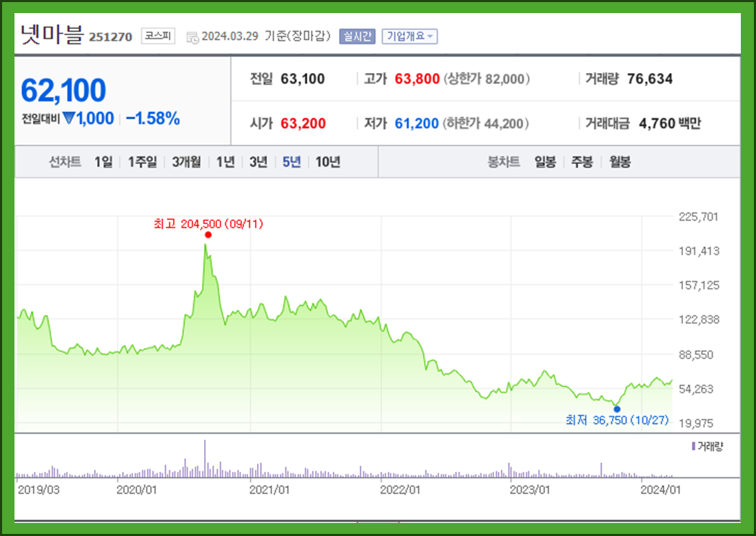Click the 거래대금 value 4,760 백만

670,123
